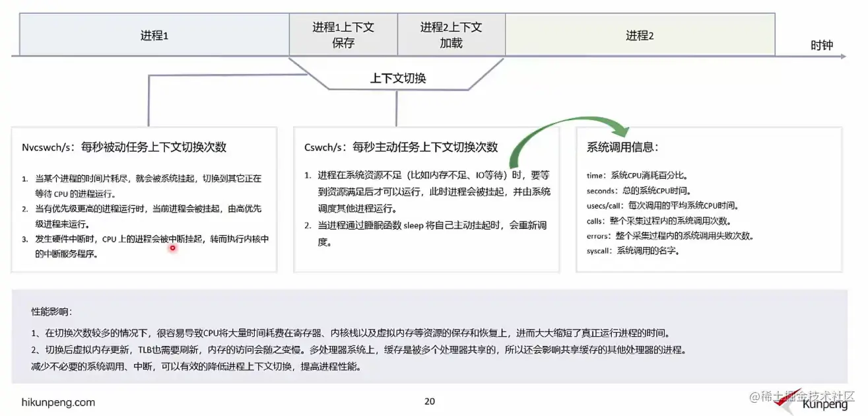Click the 性能影响 heading

(x=53, y=310)
